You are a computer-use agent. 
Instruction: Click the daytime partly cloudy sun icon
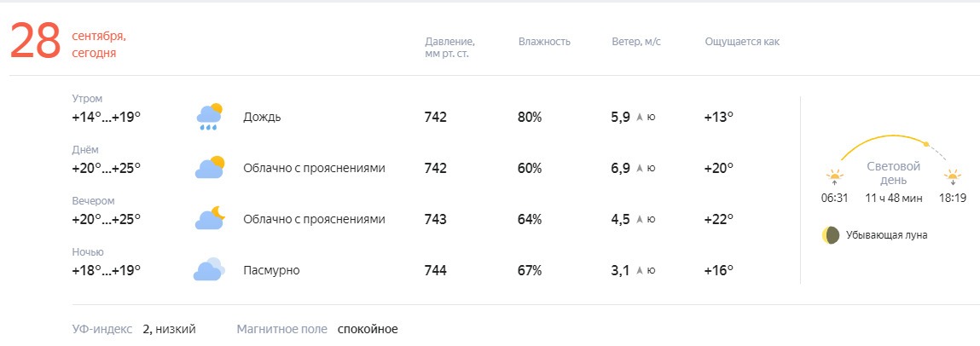(x=209, y=167)
